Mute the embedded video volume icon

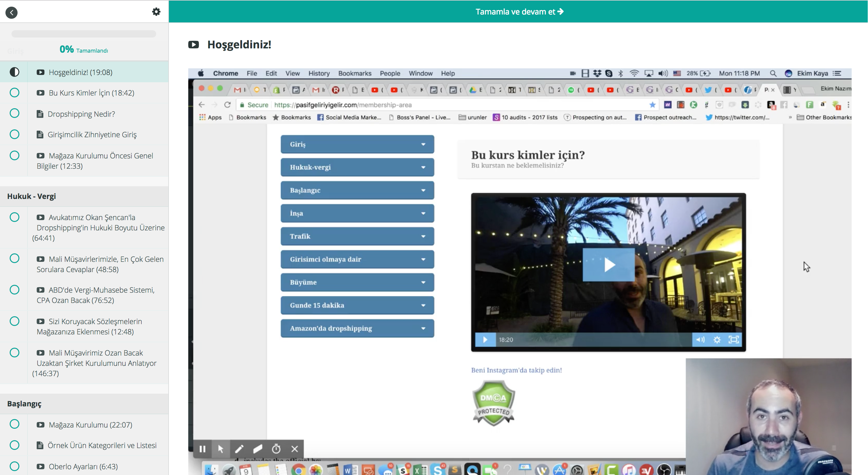700,340
